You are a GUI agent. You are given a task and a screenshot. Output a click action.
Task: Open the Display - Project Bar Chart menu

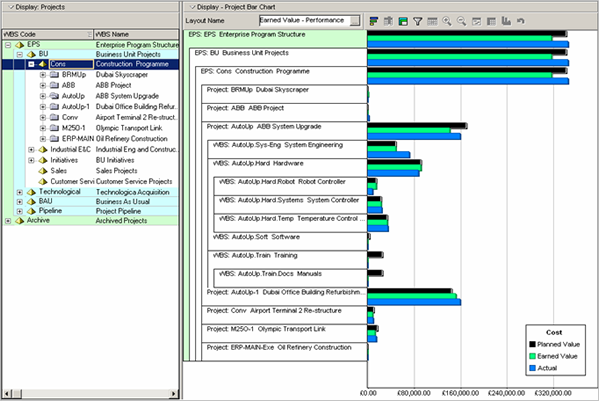pos(233,7)
